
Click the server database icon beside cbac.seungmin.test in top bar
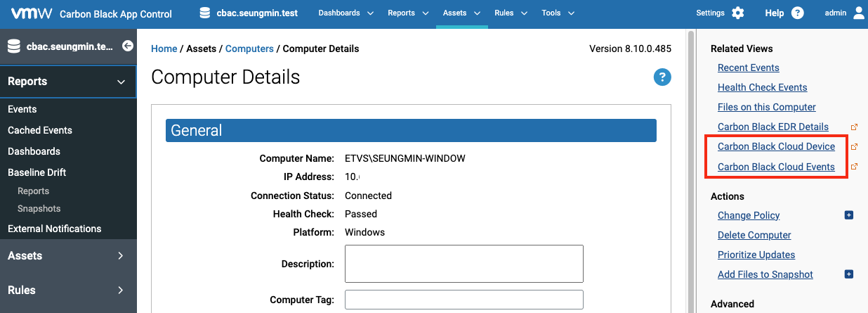205,13
